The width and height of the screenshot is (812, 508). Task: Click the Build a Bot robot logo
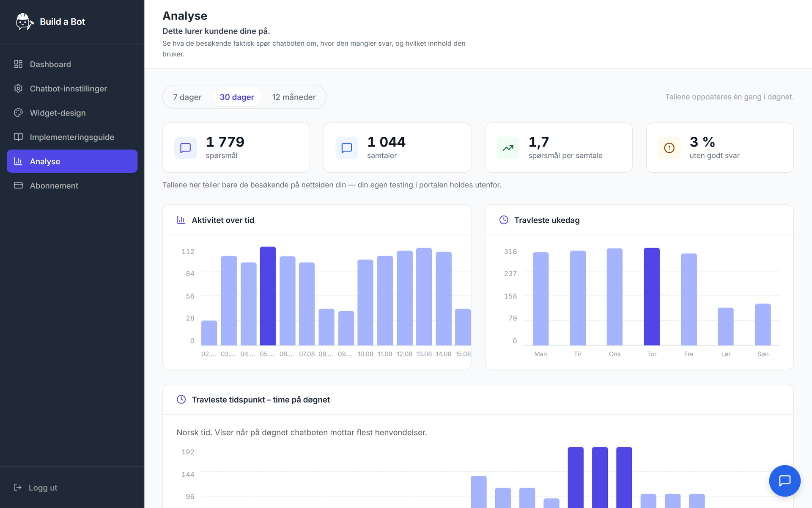[x=25, y=22]
